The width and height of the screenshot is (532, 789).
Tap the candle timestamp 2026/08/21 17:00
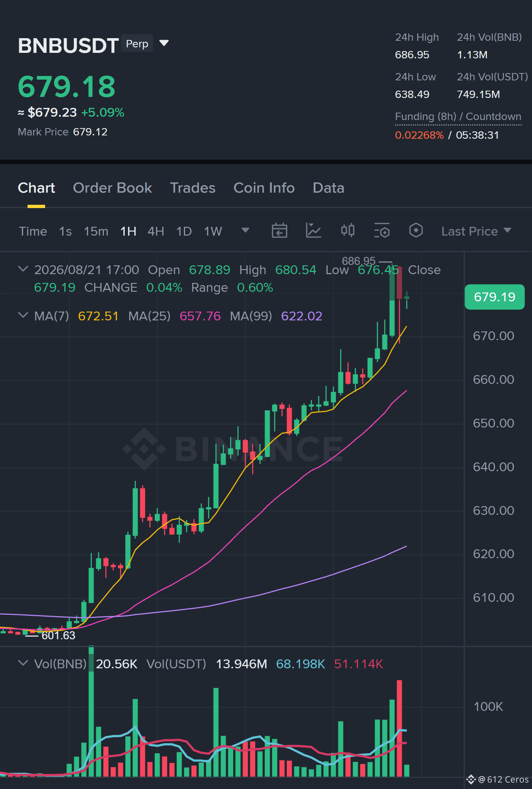[x=87, y=270]
